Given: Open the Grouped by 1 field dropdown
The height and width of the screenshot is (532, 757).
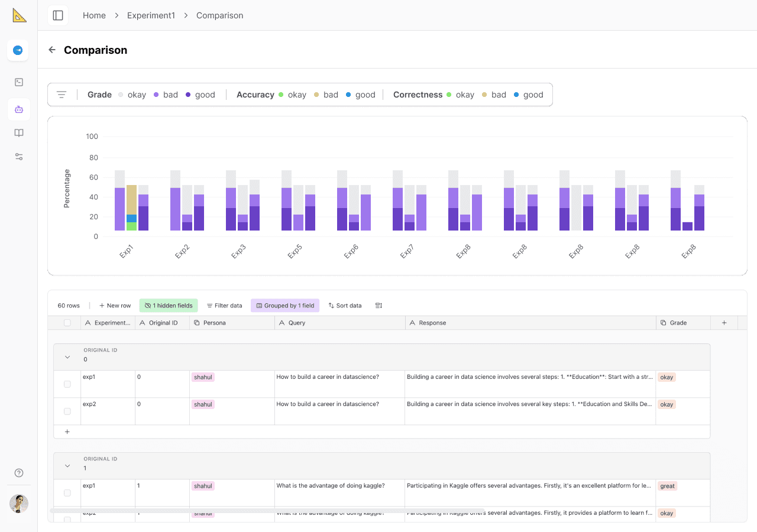Looking at the screenshot, I should click(285, 306).
